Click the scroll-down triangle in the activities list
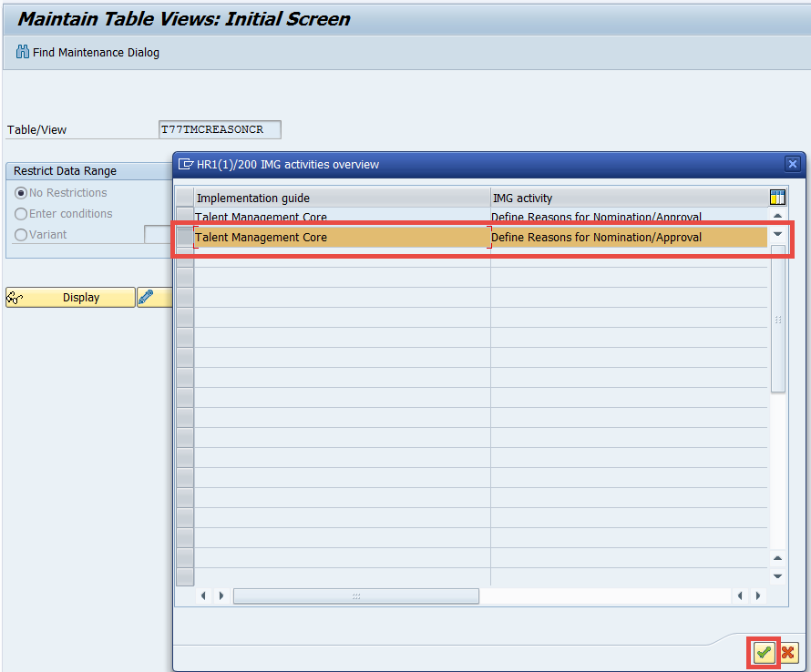 click(x=778, y=234)
